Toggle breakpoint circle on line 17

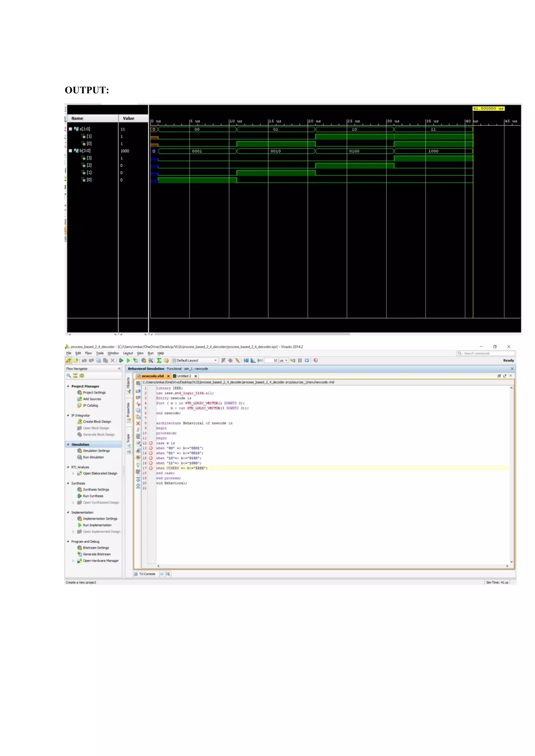click(x=151, y=468)
